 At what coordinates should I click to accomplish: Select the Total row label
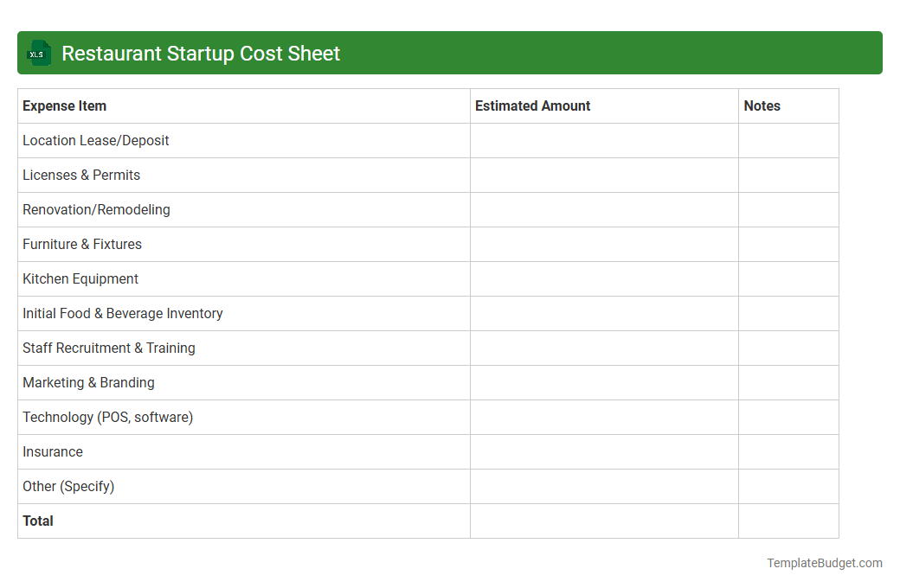point(38,521)
